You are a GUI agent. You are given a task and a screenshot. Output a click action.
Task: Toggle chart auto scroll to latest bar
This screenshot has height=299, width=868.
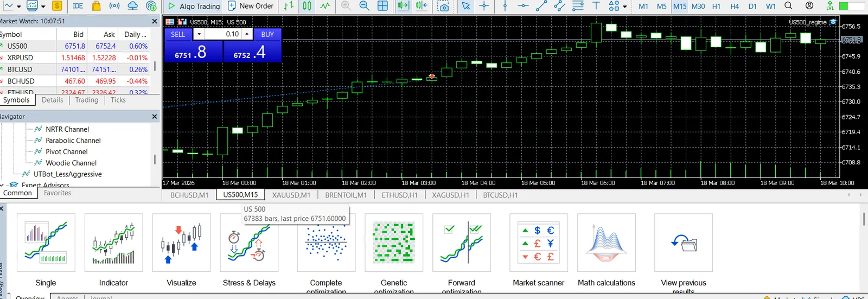click(x=403, y=6)
